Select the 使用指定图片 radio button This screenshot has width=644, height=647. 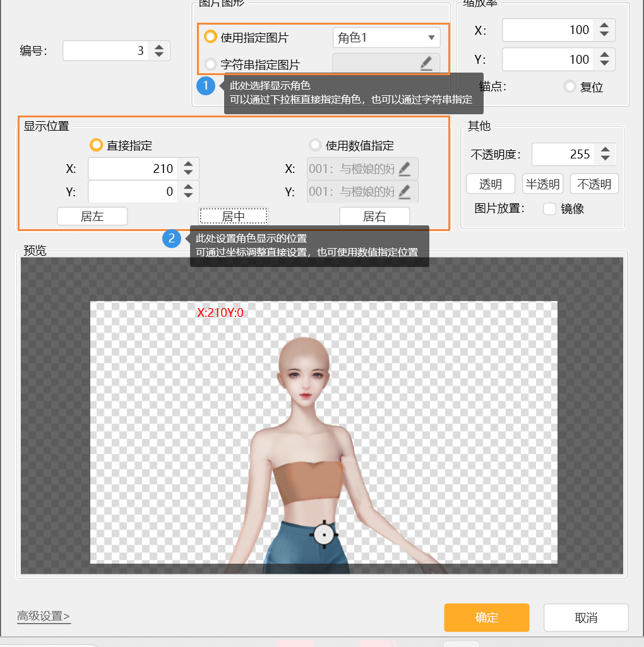(x=211, y=37)
